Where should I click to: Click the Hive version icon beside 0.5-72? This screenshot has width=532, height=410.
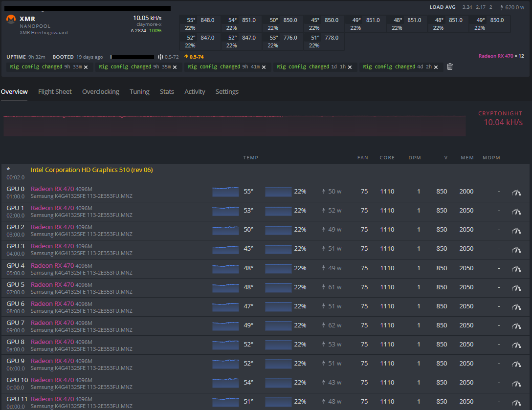click(160, 57)
